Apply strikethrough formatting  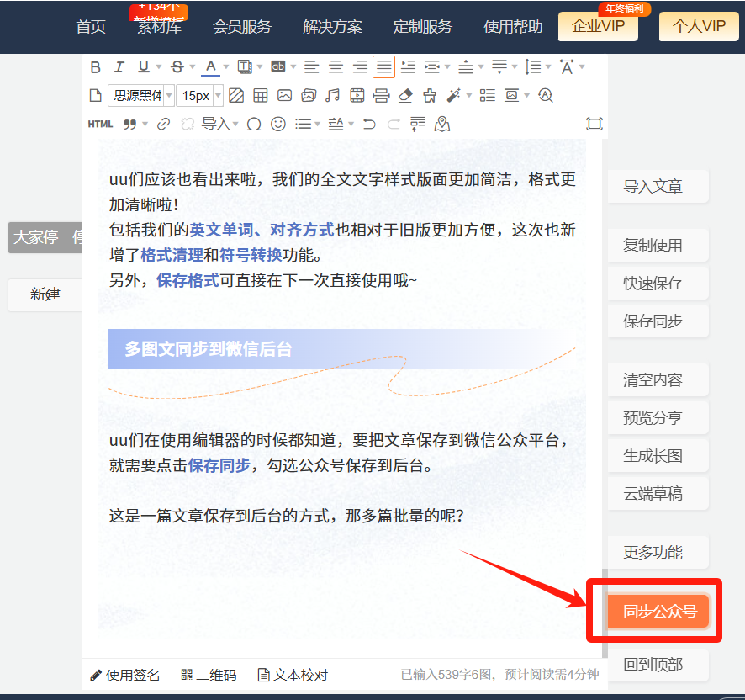pos(177,67)
